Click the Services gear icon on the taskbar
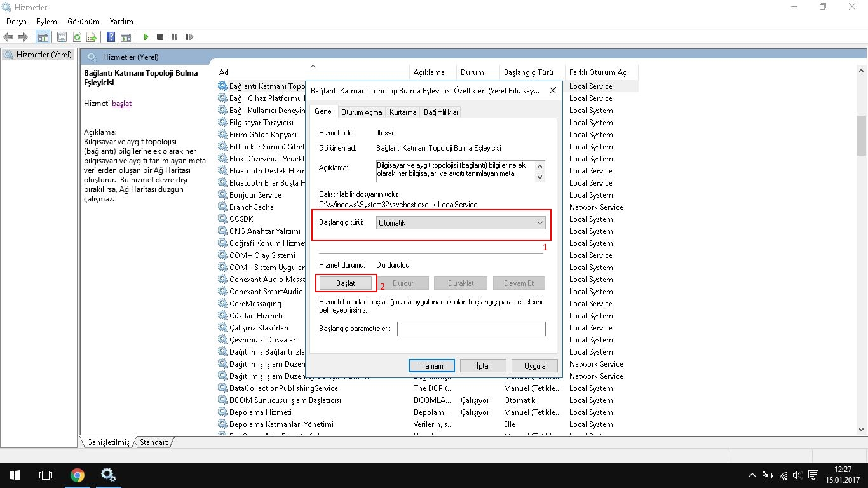The height and width of the screenshot is (488, 868). (x=108, y=475)
